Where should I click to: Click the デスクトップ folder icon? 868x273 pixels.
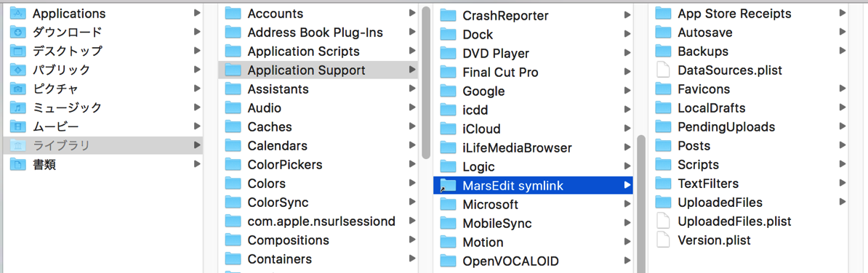point(18,51)
